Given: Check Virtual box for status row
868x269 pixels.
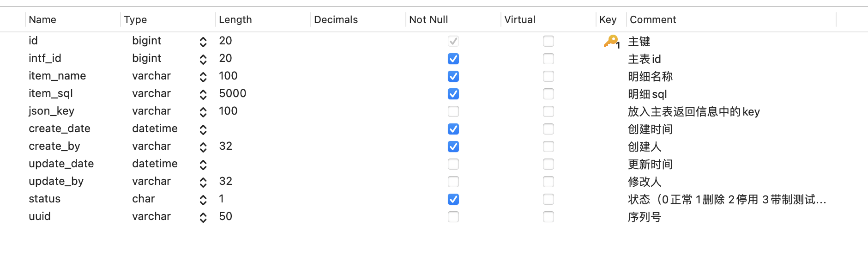Looking at the screenshot, I should tap(549, 199).
